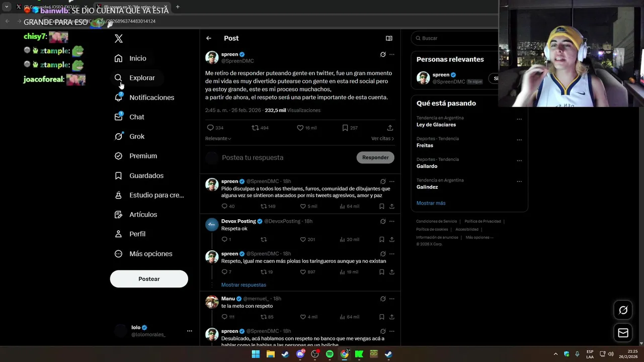644x362 pixels.
Task: Open new browser tab with plus
Action: (x=178, y=7)
